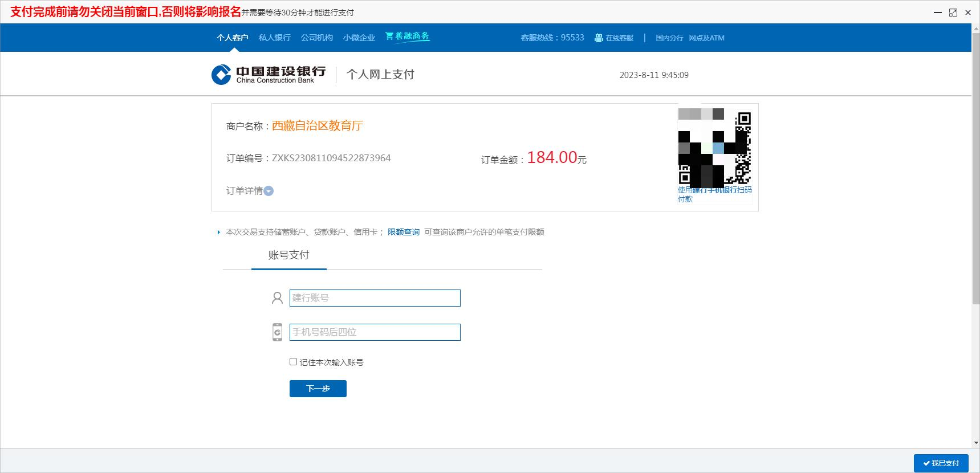
Task: Click the QR code for mobile payment
Action: (x=714, y=148)
